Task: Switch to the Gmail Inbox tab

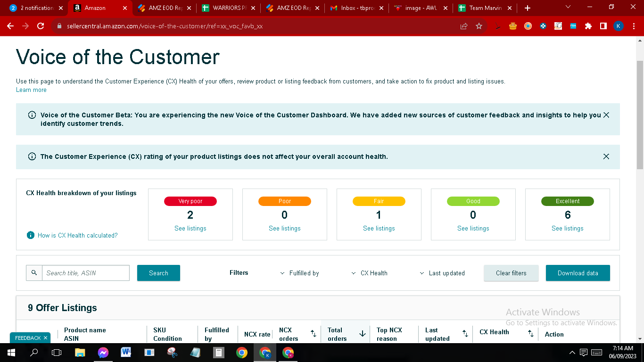Action: pyautogui.click(x=357, y=8)
